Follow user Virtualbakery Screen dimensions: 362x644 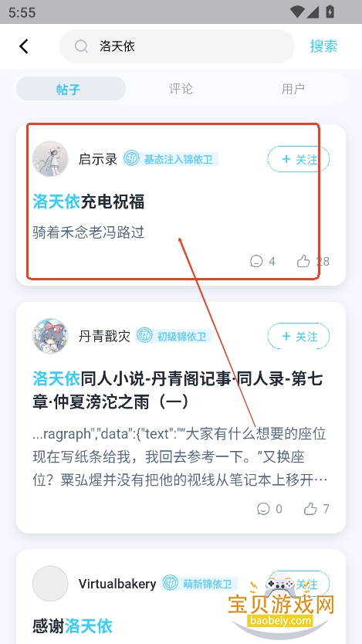299,583
